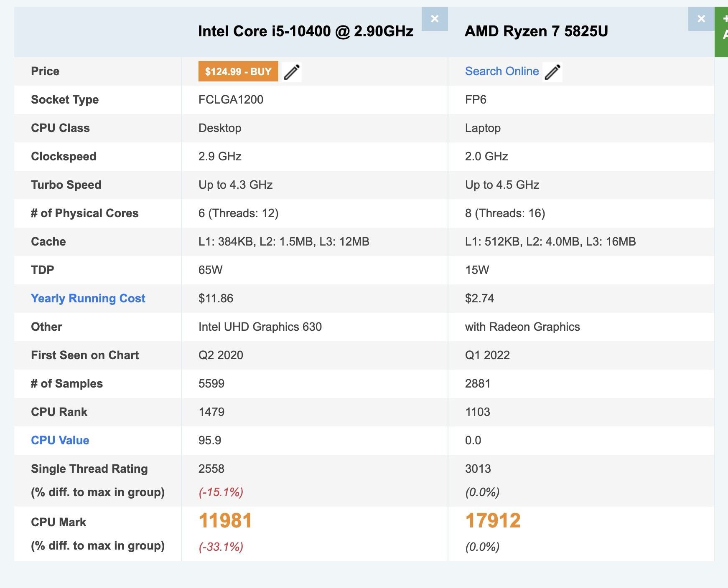Click the 2558 single thread rating

coord(211,469)
